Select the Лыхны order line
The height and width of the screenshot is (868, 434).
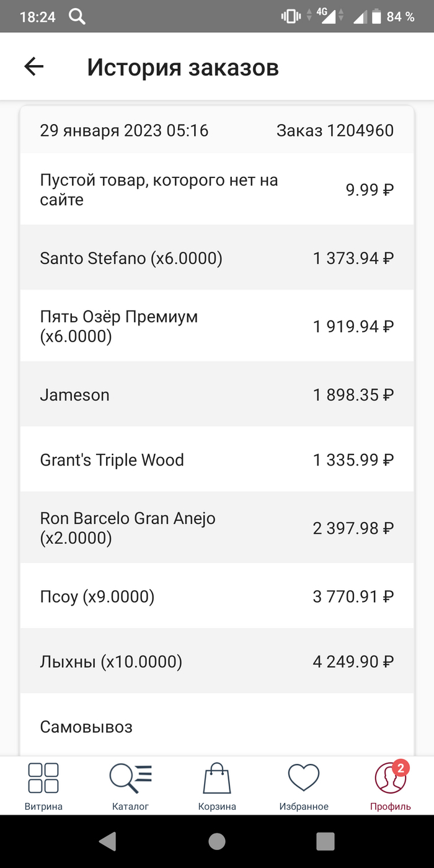tap(216, 662)
